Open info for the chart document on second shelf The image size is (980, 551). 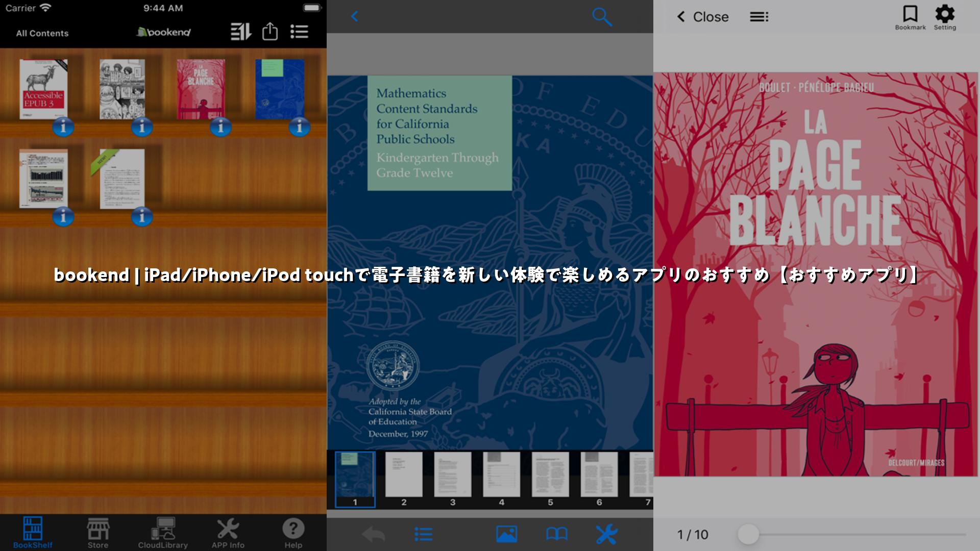pyautogui.click(x=63, y=217)
